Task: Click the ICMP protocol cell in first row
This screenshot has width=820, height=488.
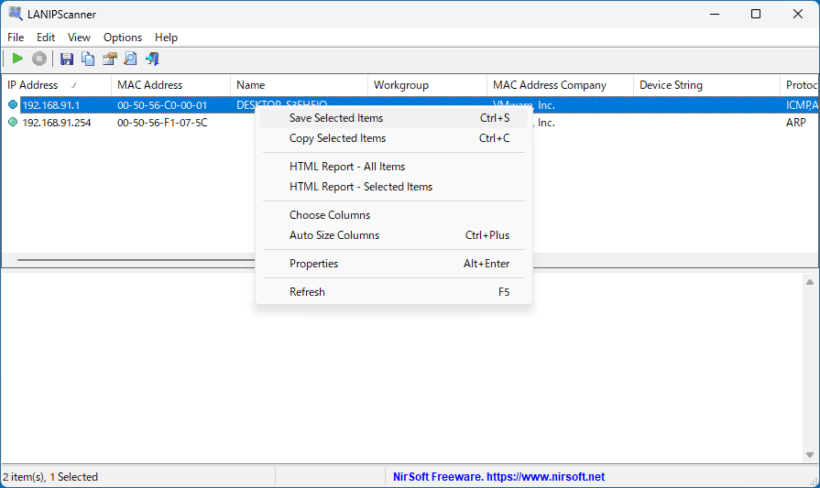Action: click(801, 105)
